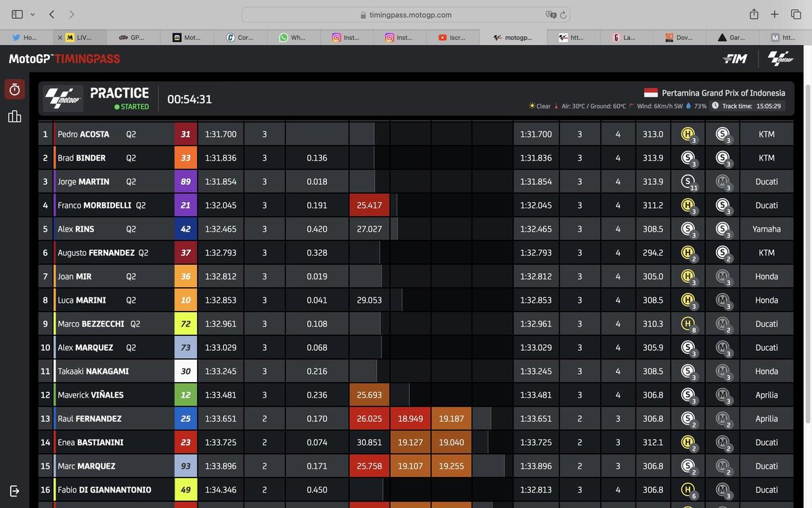Go back to the previous page
Image resolution: width=812 pixels, height=508 pixels.
pyautogui.click(x=52, y=14)
